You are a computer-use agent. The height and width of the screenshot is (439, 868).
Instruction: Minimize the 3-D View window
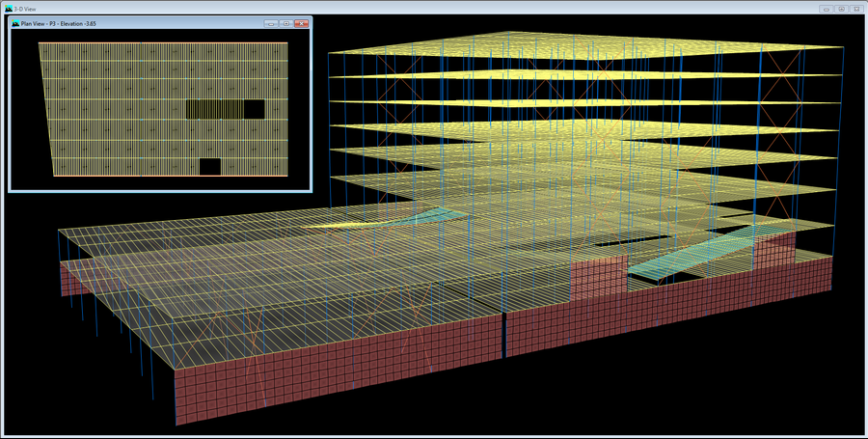coord(827,8)
